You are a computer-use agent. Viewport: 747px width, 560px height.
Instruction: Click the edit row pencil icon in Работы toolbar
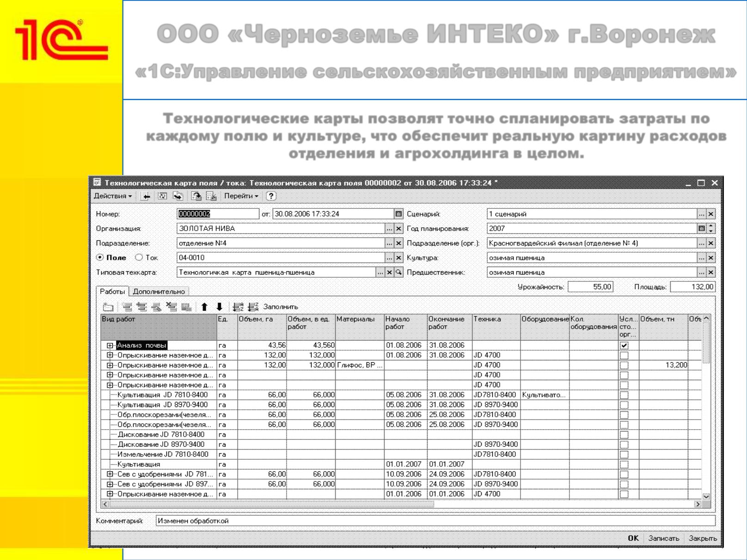pos(156,307)
